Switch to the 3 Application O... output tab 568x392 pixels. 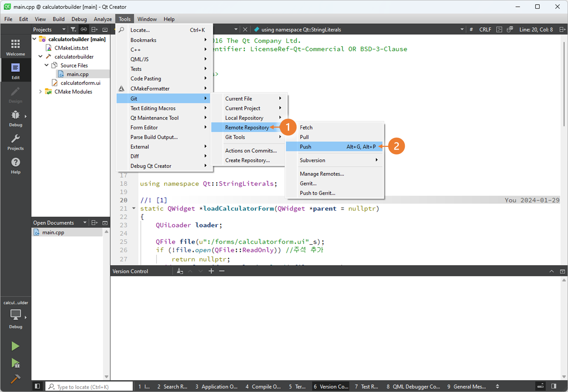coord(216,386)
